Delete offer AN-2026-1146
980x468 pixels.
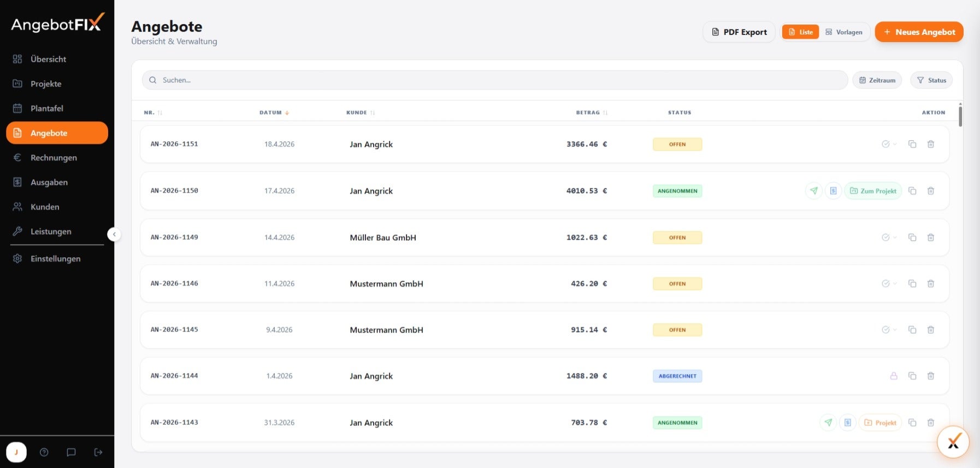931,283
